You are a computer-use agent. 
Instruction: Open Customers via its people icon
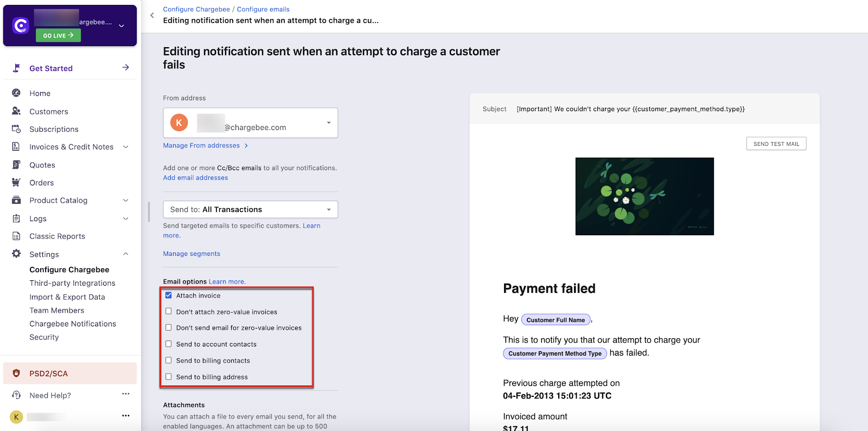(16, 111)
